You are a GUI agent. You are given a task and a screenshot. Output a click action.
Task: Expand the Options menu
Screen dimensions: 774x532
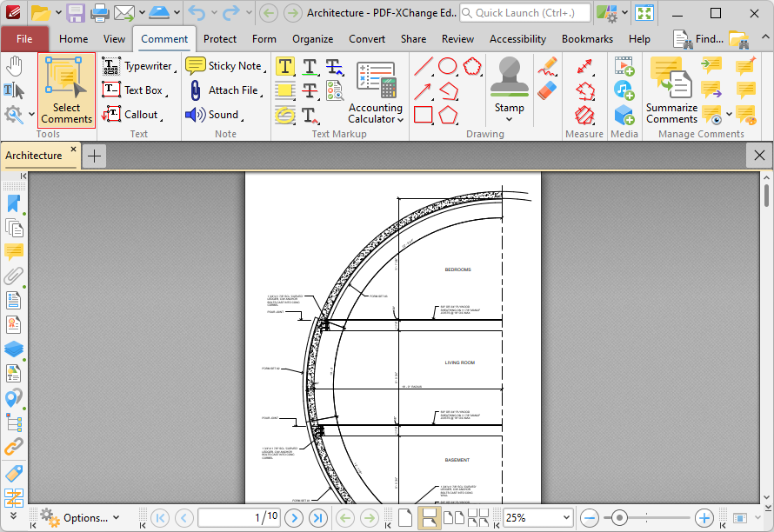[80, 518]
